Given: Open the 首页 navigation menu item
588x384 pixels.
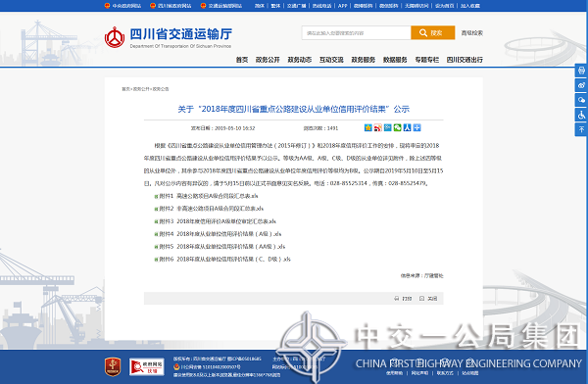Looking at the screenshot, I should (x=242, y=60).
